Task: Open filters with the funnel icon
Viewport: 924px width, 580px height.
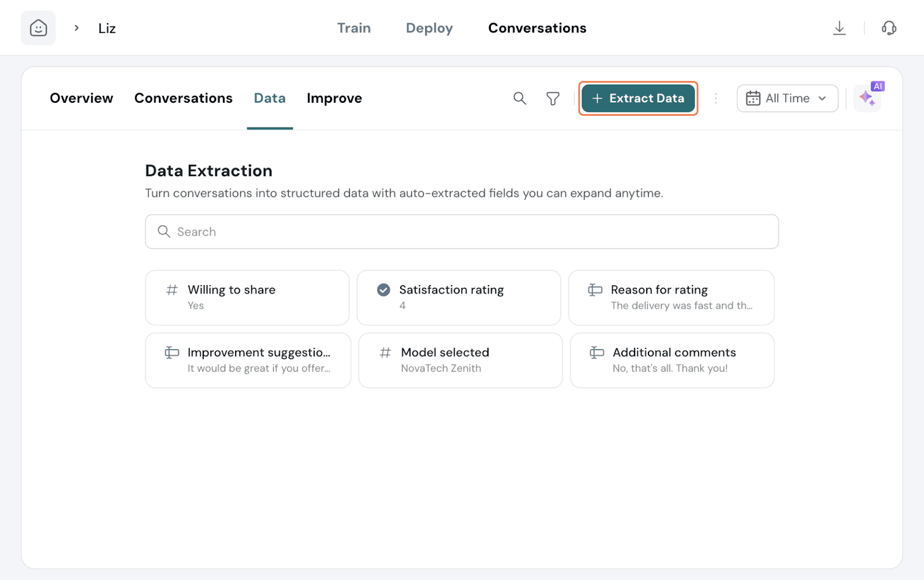Action: pyautogui.click(x=553, y=99)
